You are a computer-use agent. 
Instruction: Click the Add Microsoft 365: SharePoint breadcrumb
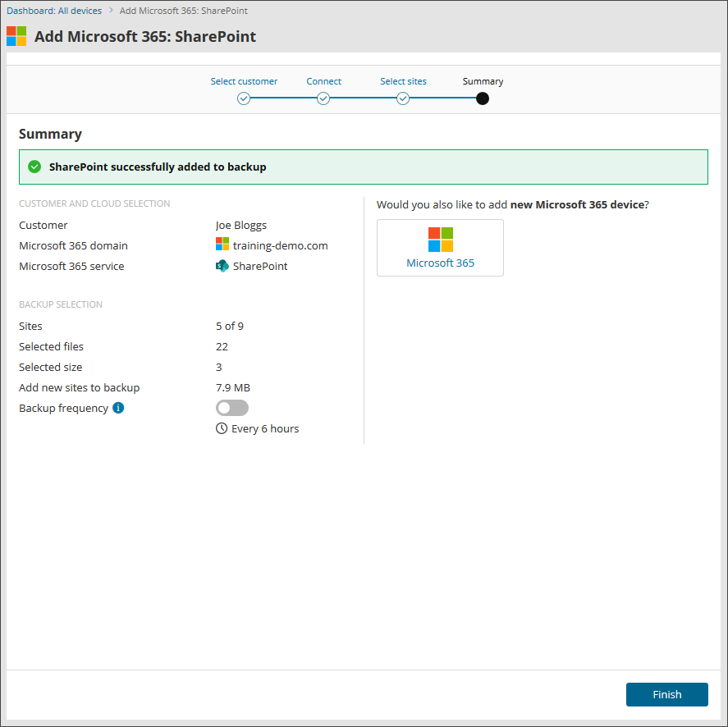click(183, 11)
